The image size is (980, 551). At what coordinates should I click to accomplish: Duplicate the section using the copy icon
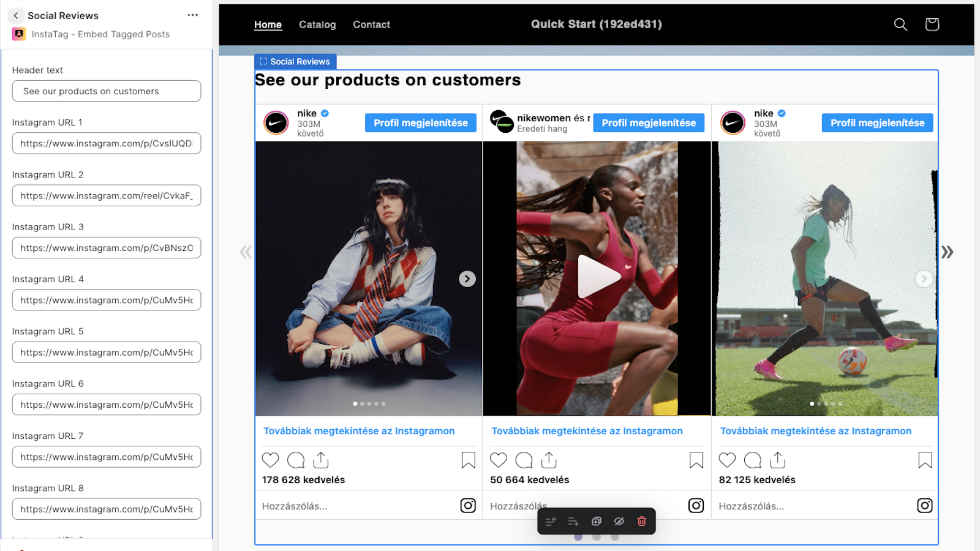click(x=596, y=521)
